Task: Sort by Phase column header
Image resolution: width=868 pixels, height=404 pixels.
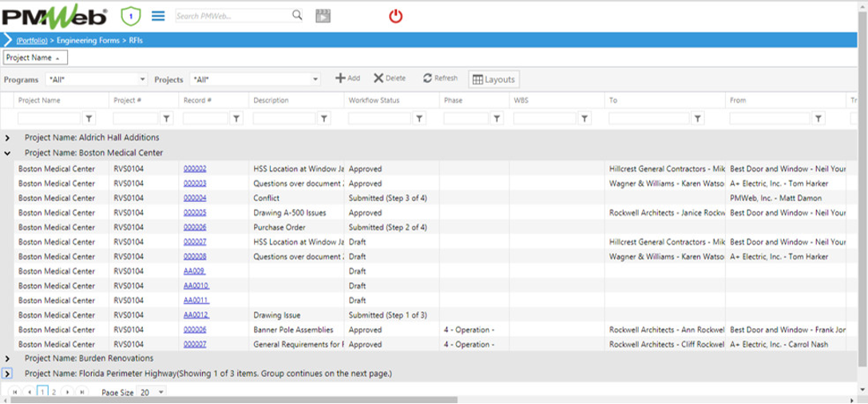Action: (453, 100)
